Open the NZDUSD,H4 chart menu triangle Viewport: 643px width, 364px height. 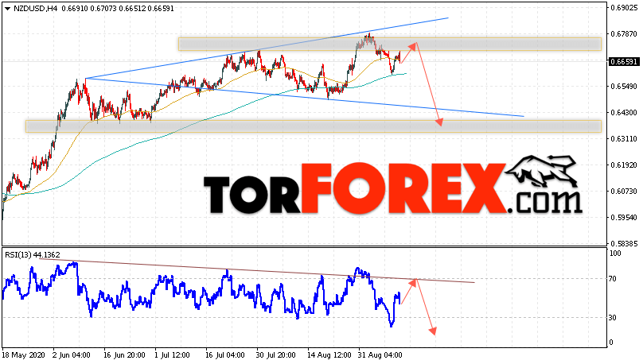coord(7,9)
